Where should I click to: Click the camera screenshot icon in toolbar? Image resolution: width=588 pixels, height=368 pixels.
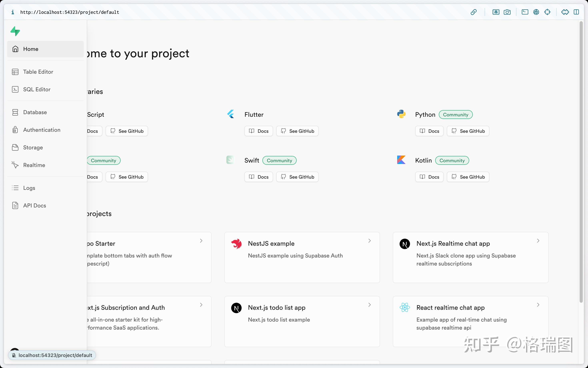[507, 12]
